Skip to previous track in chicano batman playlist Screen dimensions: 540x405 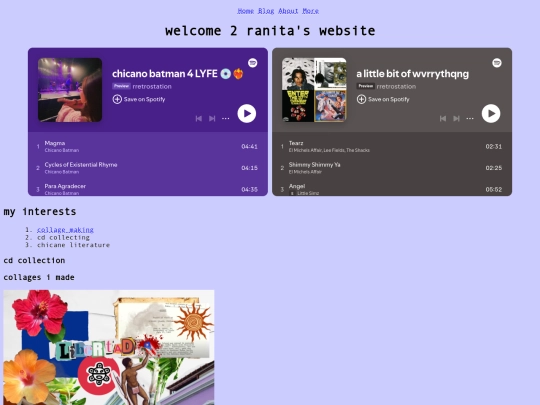(199, 118)
